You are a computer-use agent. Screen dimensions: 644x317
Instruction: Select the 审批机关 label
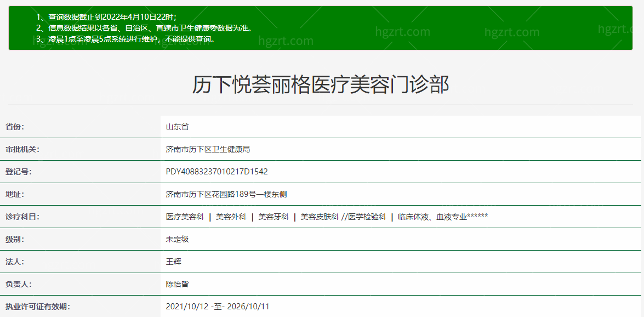click(22, 149)
